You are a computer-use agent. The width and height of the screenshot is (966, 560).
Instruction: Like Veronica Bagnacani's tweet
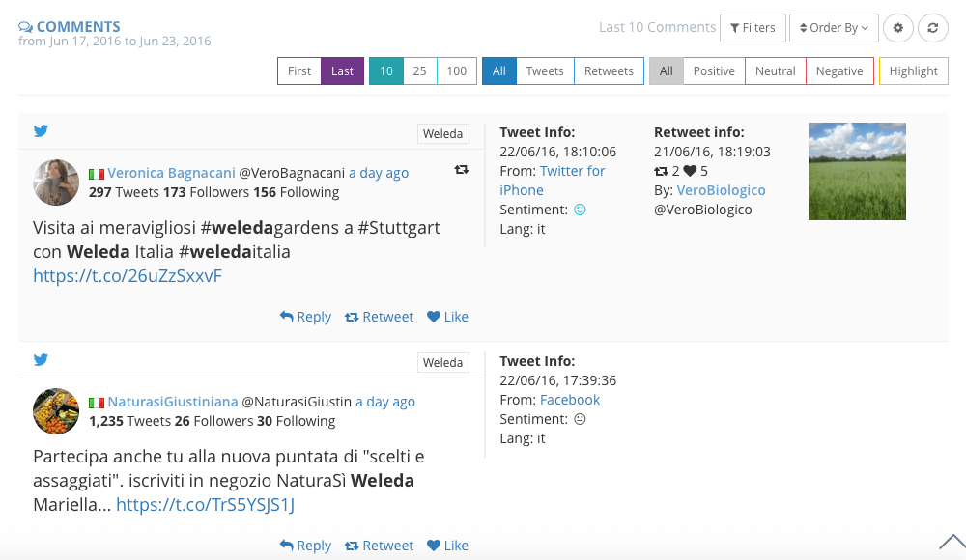(x=448, y=317)
